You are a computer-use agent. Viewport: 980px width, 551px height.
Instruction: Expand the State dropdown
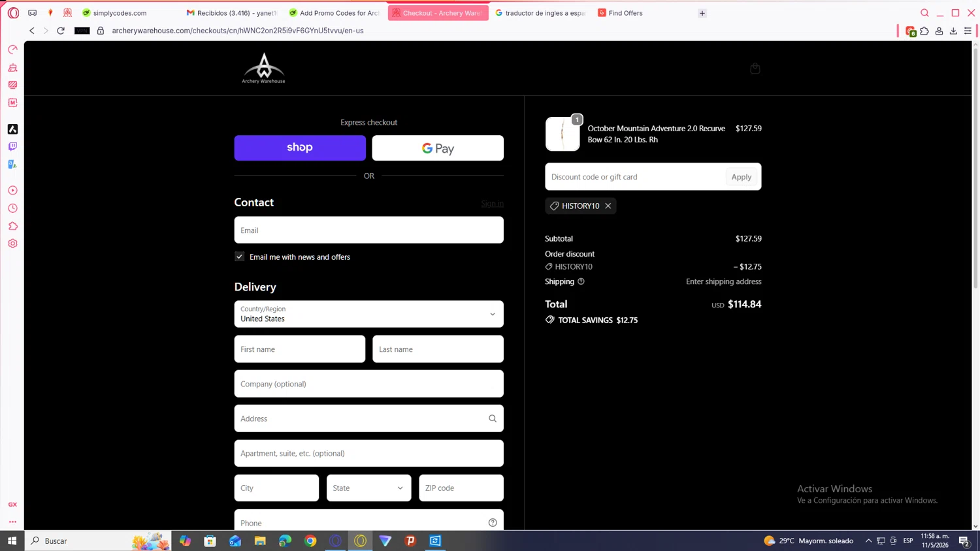click(x=368, y=488)
